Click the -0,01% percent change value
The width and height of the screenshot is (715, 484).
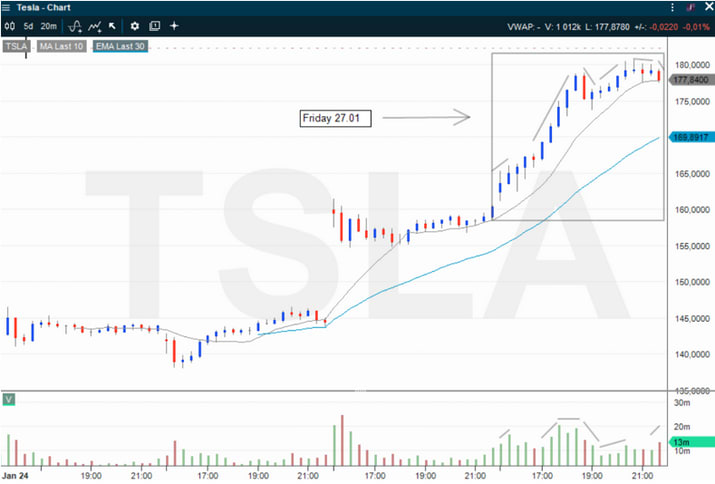[x=696, y=27]
